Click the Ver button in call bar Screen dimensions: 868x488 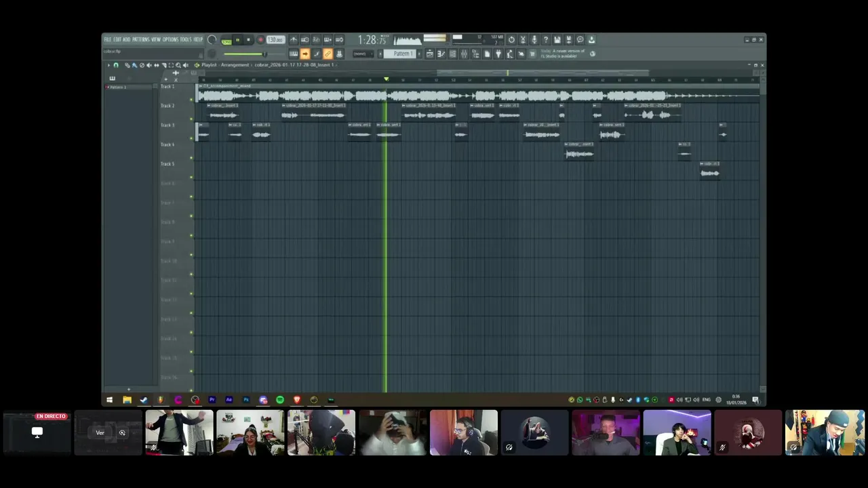(x=100, y=432)
